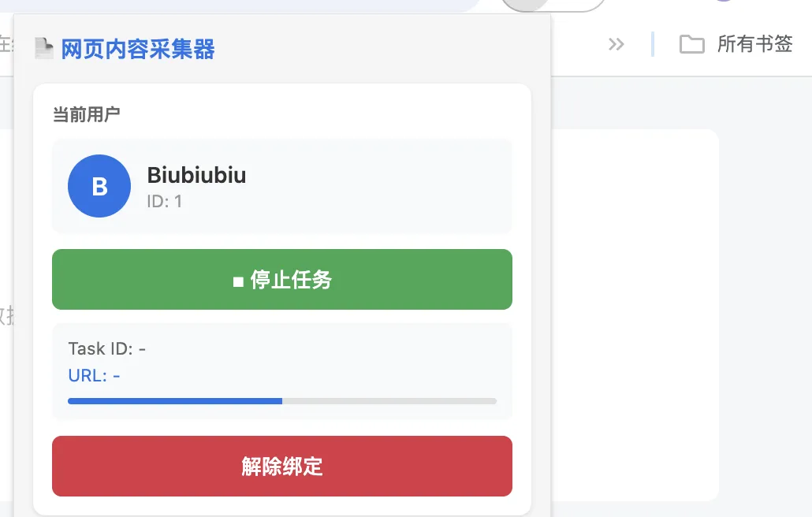Select the Biubiubiu username text

pos(196,175)
